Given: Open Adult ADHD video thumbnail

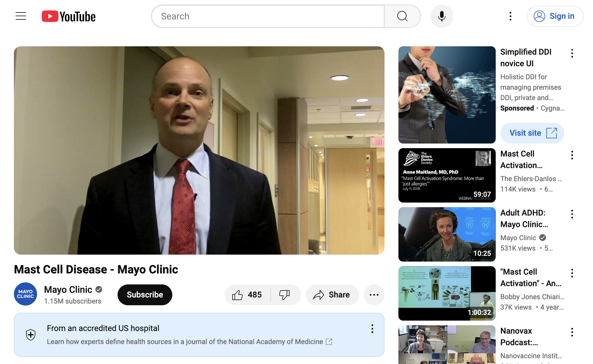Looking at the screenshot, I should [447, 234].
